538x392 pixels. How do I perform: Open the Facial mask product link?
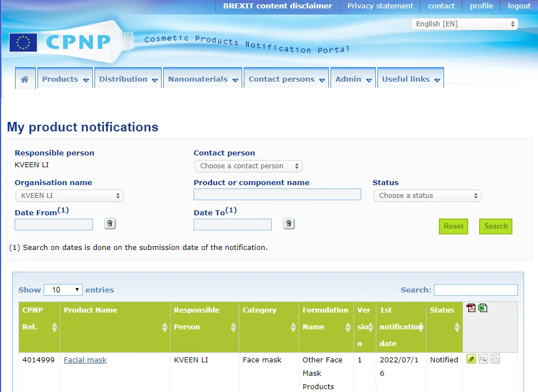[x=85, y=360]
